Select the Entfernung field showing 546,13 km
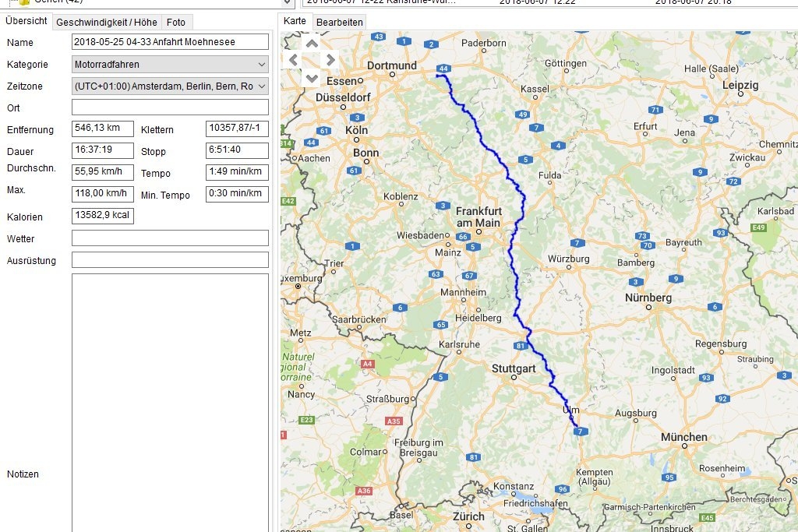This screenshot has height=532, width=798. (102, 129)
